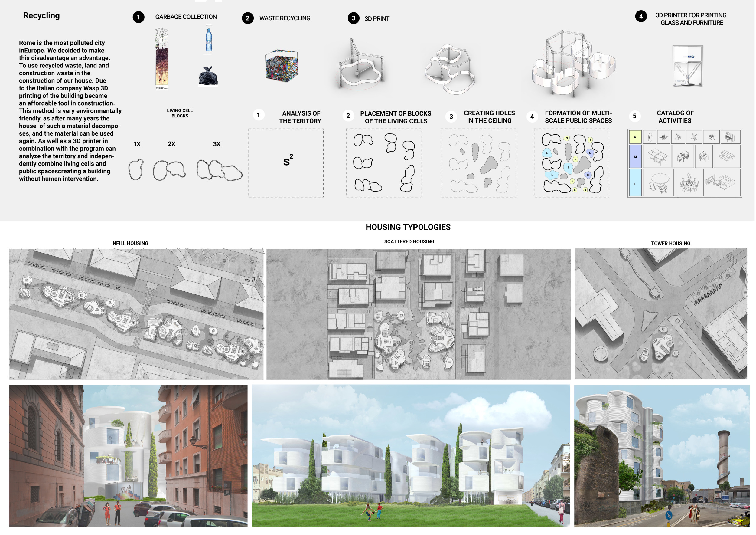Viewport: 756px width, 535px height.
Task: Select the umbrella with deck chairs icon
Action: (x=659, y=182)
